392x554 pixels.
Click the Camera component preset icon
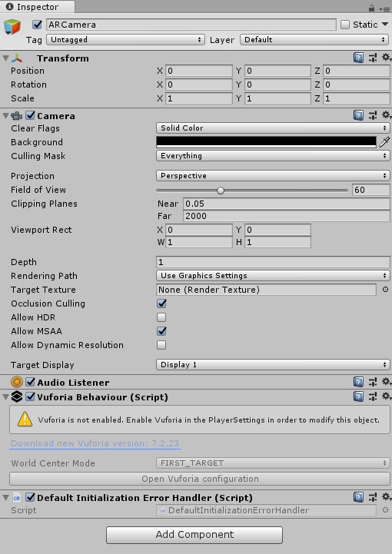coord(373,115)
